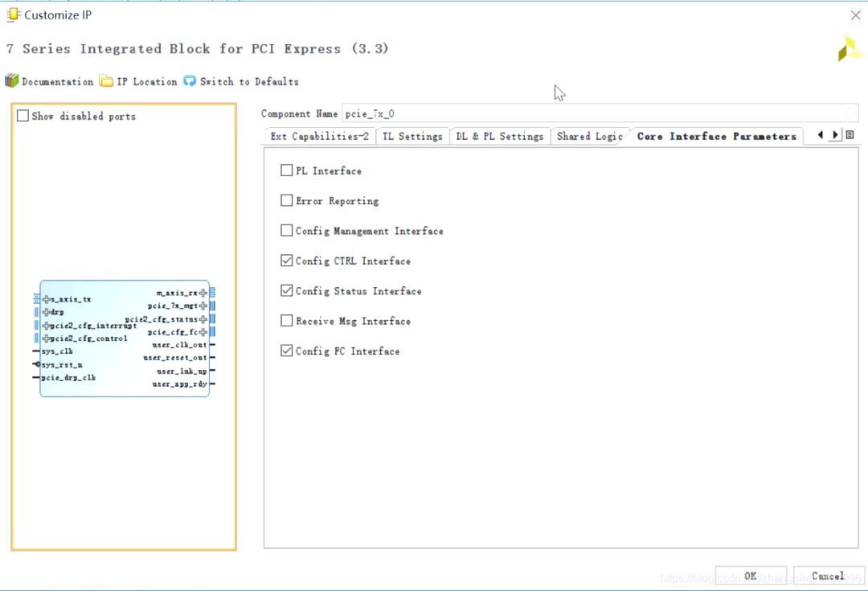Expand the s_axis_tx port plus icon

click(47, 299)
